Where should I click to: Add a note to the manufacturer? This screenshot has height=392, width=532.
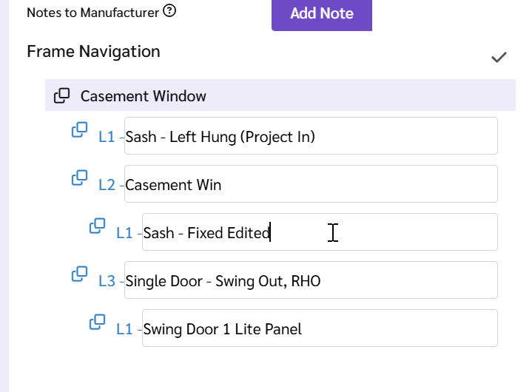click(322, 15)
